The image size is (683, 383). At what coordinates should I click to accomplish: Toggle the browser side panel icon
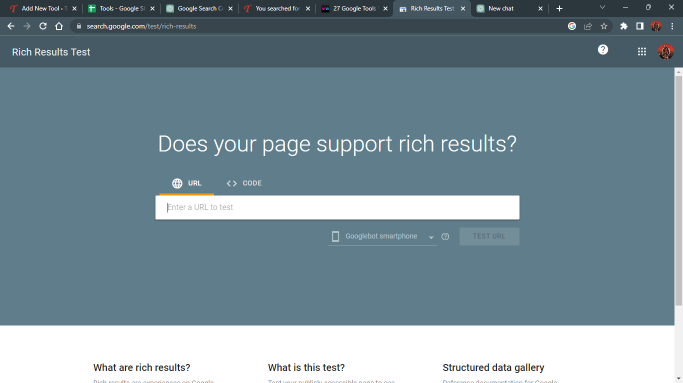[640, 26]
